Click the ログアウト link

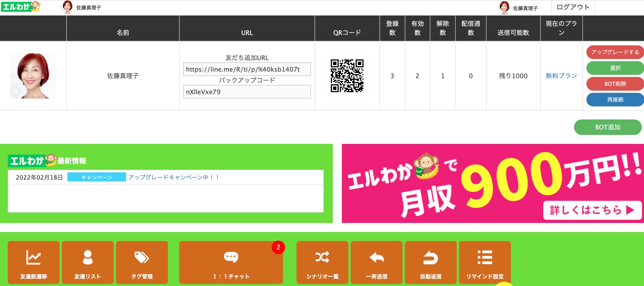(x=573, y=7)
